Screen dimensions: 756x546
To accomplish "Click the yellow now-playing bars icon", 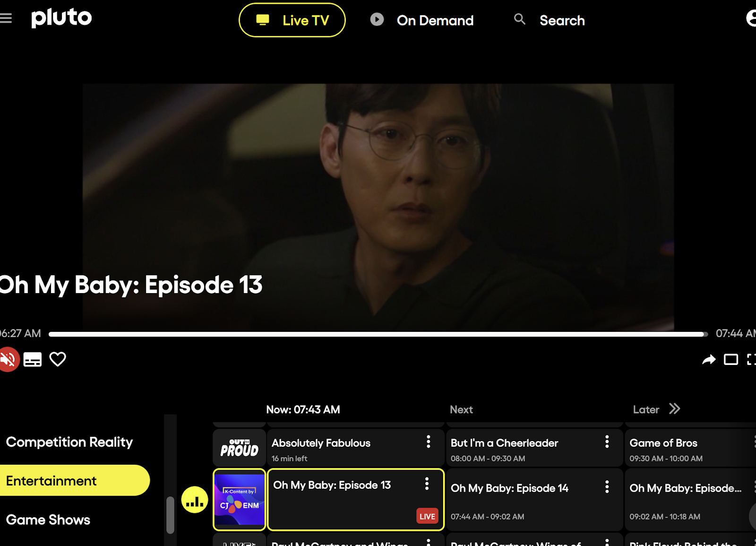I will [x=195, y=500].
